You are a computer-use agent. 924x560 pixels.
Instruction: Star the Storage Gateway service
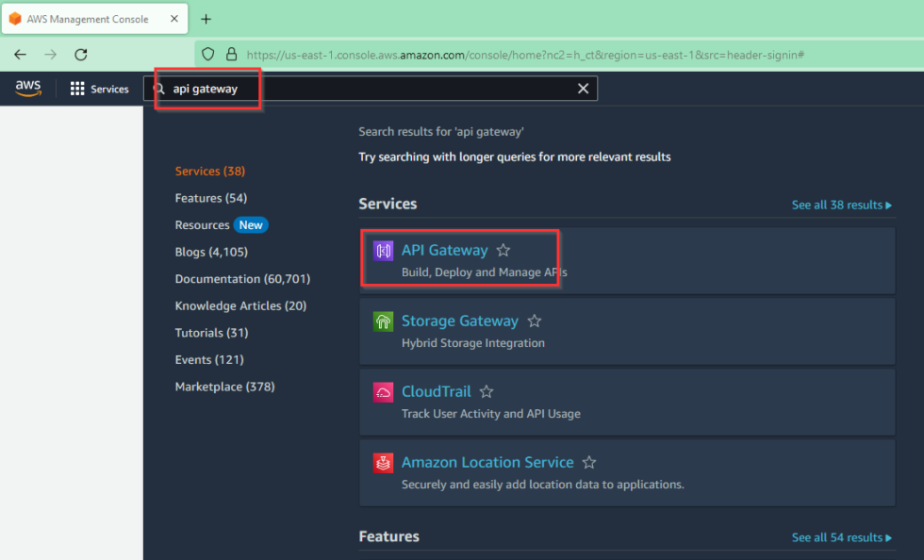pos(535,321)
